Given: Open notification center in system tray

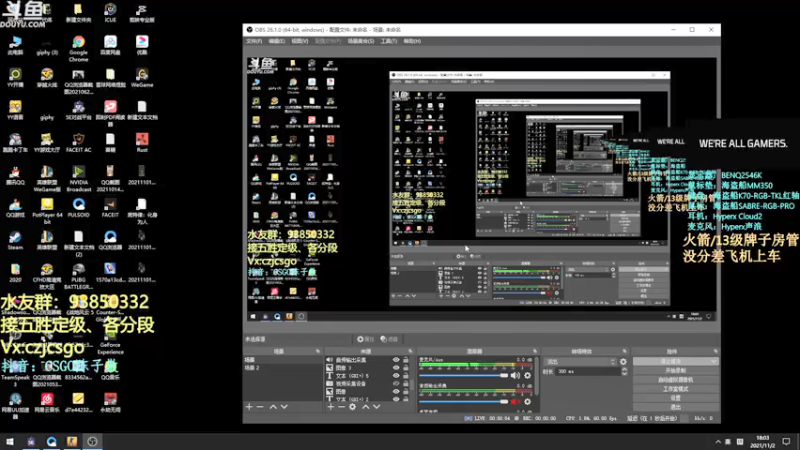Looking at the screenshot, I should [786, 441].
